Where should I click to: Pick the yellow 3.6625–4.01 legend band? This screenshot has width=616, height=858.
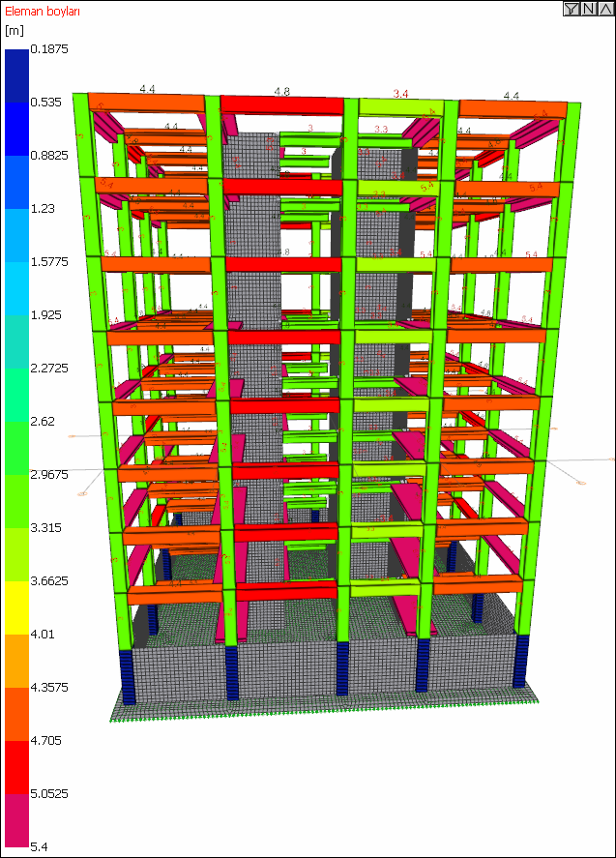pos(17,607)
